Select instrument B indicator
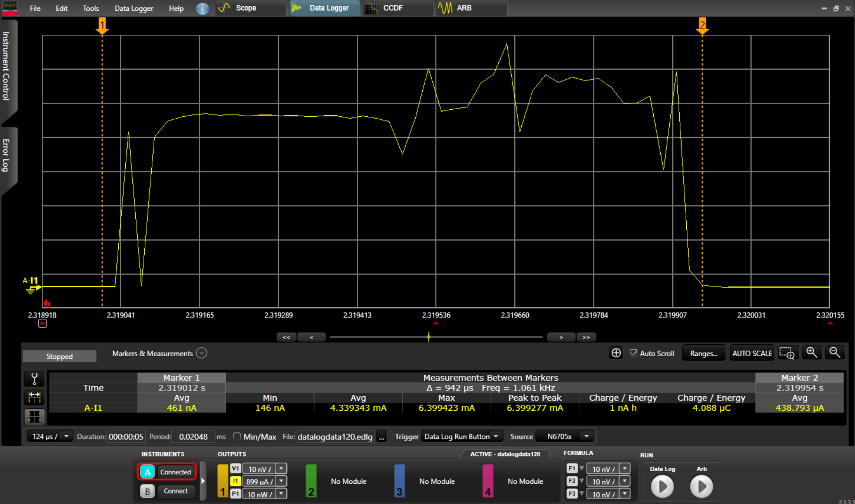Image resolution: width=855 pixels, height=504 pixels. point(148,491)
